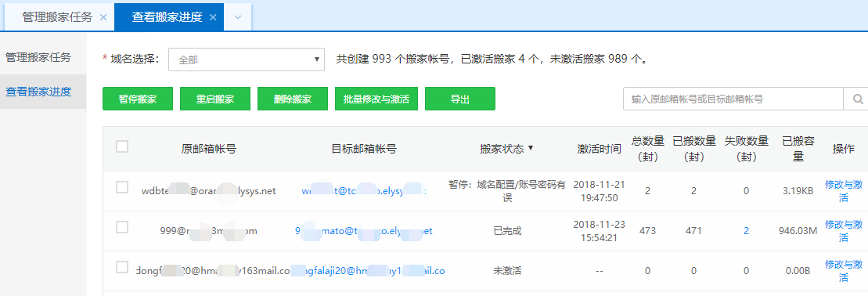The height and width of the screenshot is (296, 868).
Task: Click the 已完成 status cell
Action: pyautogui.click(x=507, y=231)
